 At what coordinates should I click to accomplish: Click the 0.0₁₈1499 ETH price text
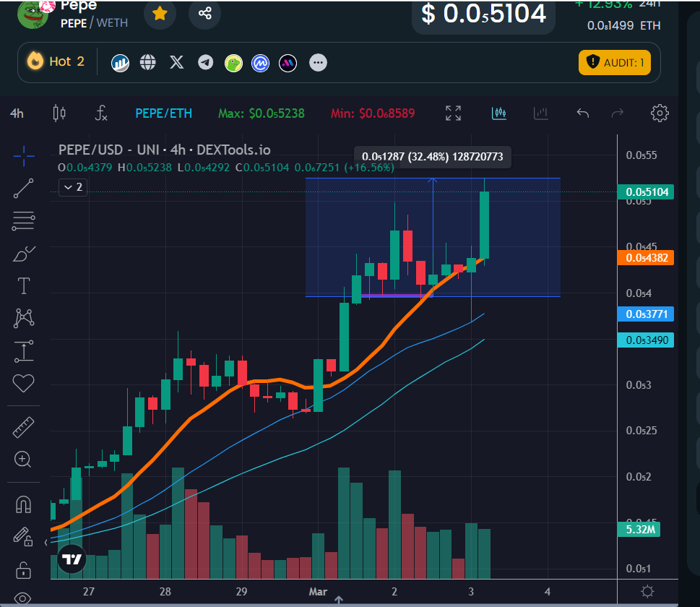pos(623,25)
